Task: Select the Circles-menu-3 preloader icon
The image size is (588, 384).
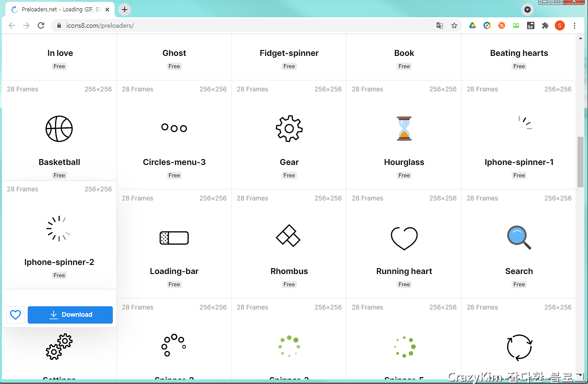Action: (174, 128)
